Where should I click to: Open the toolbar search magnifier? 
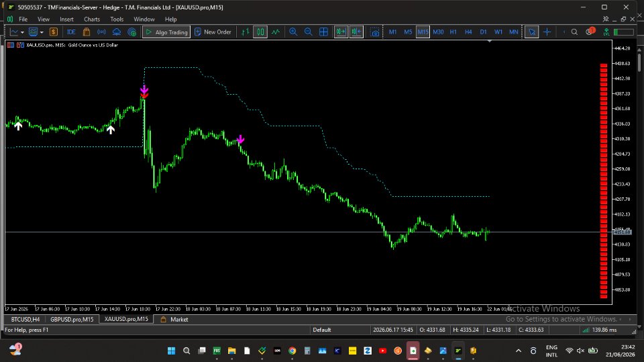[574, 32]
